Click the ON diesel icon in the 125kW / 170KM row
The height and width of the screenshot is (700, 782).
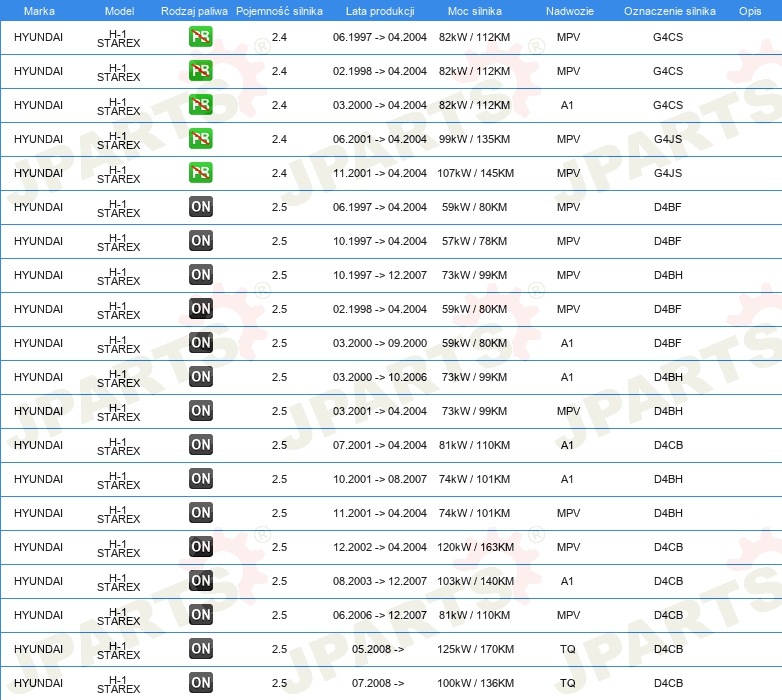point(200,649)
